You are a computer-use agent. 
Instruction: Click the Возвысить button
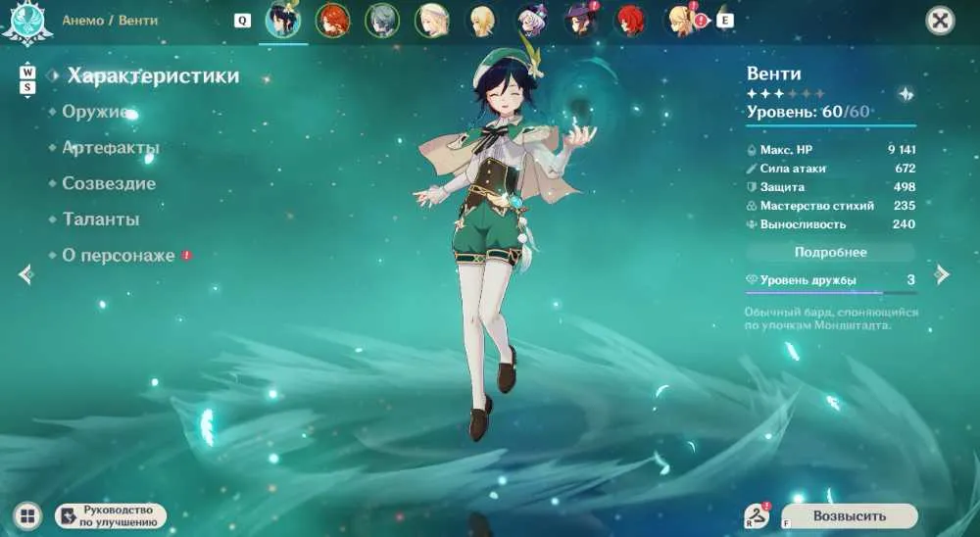pos(850,516)
